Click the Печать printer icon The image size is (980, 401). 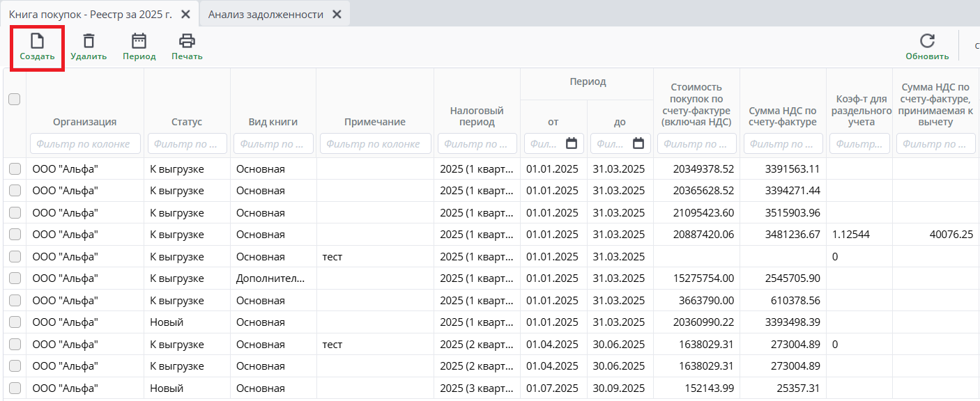pyautogui.click(x=187, y=41)
